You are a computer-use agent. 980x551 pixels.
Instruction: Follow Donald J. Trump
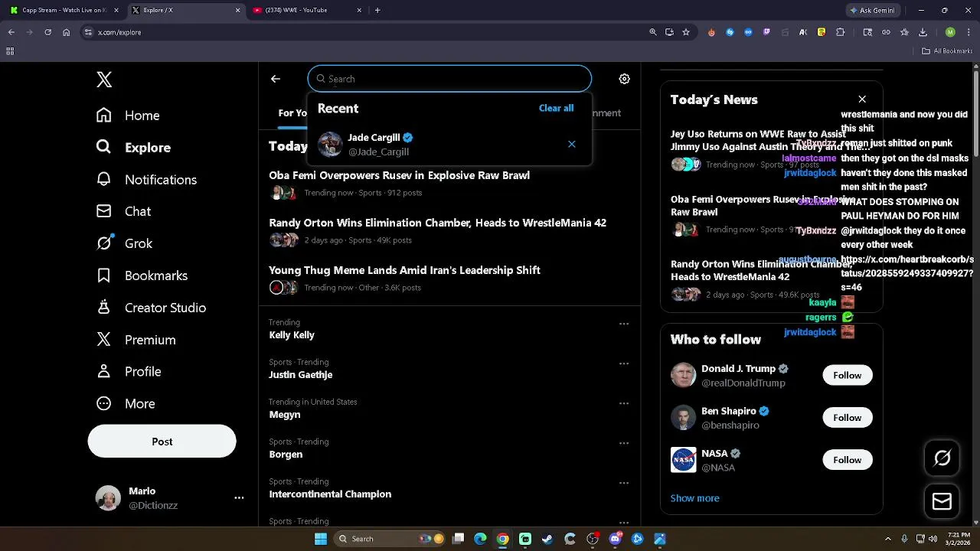847,375
